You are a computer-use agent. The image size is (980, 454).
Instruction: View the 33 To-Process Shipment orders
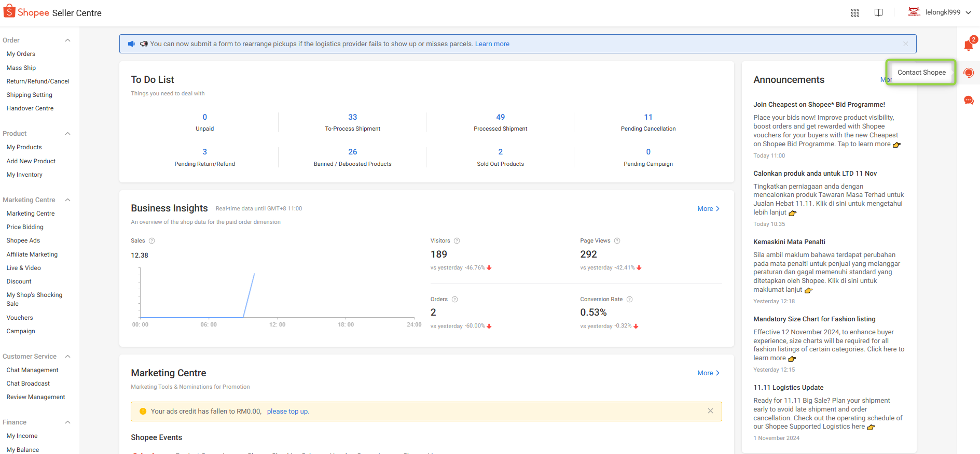[x=353, y=122]
